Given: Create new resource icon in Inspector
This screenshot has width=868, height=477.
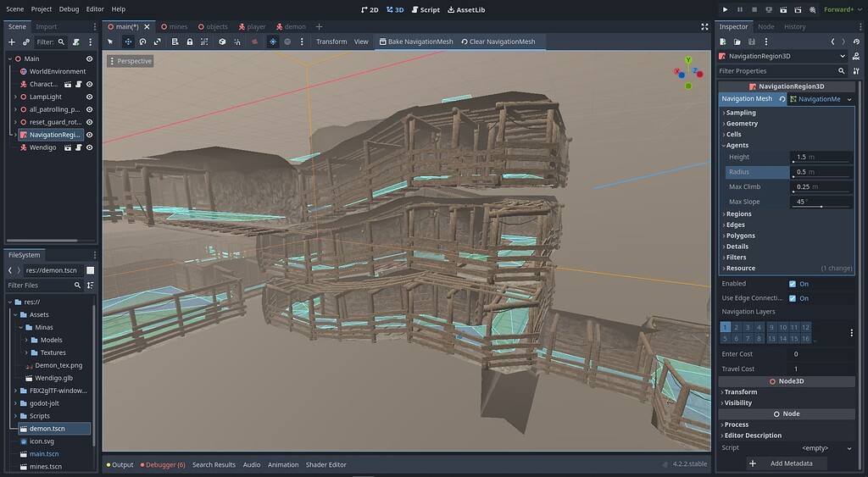Looking at the screenshot, I should (723, 42).
